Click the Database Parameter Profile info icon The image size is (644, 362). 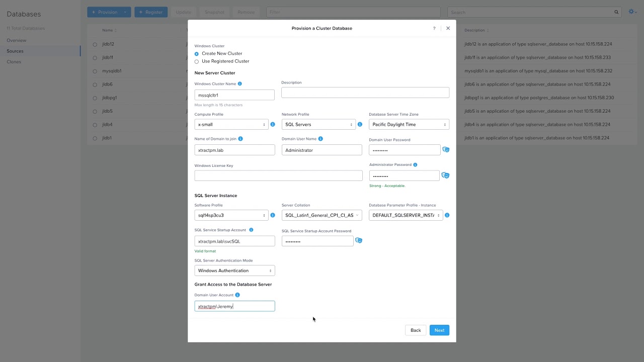pyautogui.click(x=447, y=215)
